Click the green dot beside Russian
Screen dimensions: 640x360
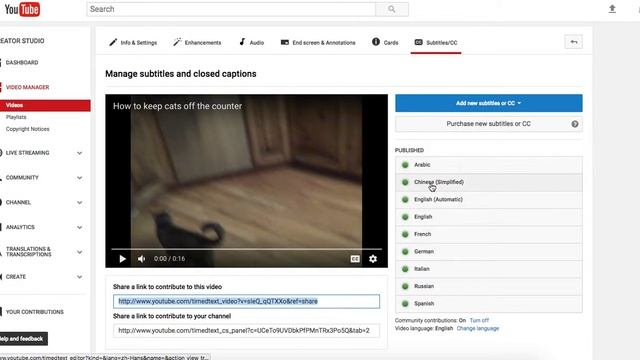[x=405, y=286]
